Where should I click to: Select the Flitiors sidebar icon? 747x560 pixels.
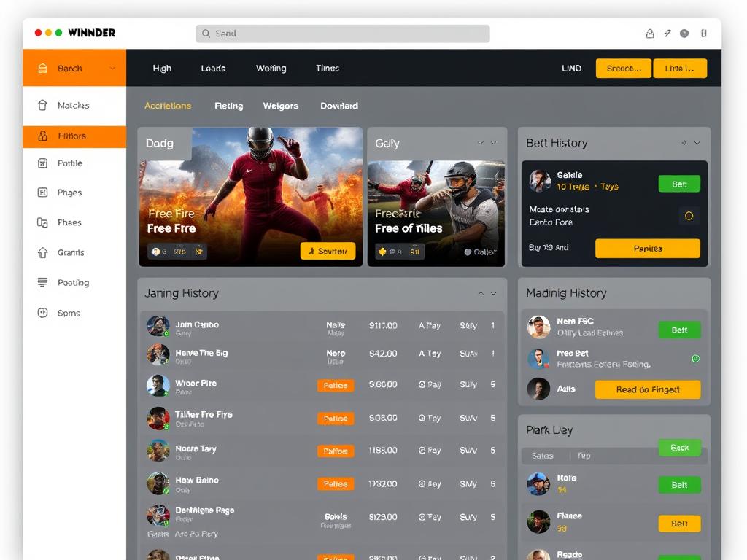click(42, 136)
